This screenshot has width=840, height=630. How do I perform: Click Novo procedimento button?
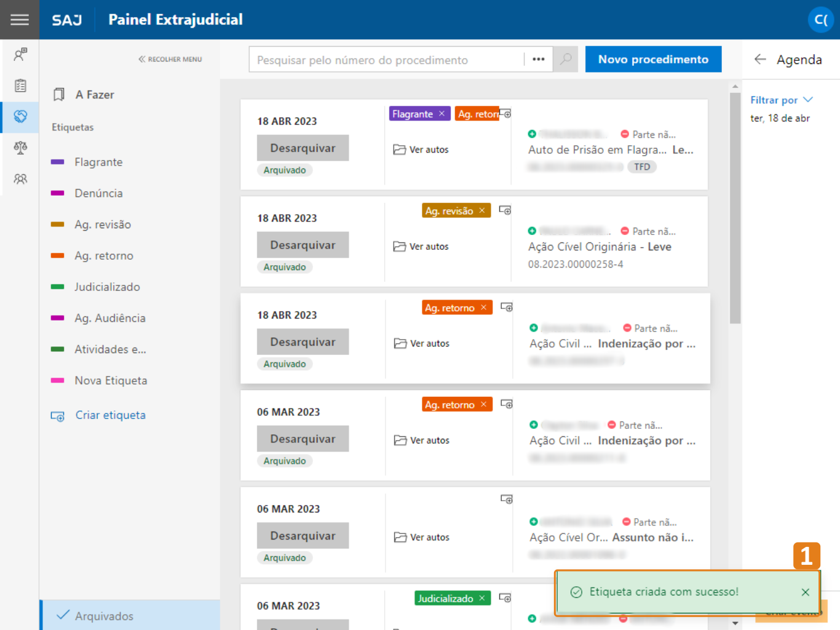tap(653, 59)
